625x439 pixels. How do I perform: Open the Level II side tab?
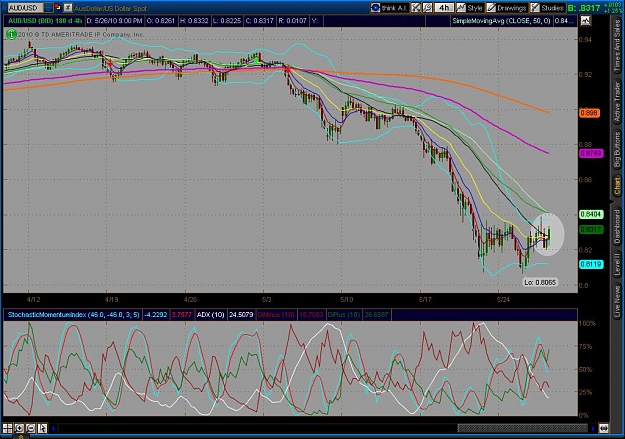click(617, 264)
